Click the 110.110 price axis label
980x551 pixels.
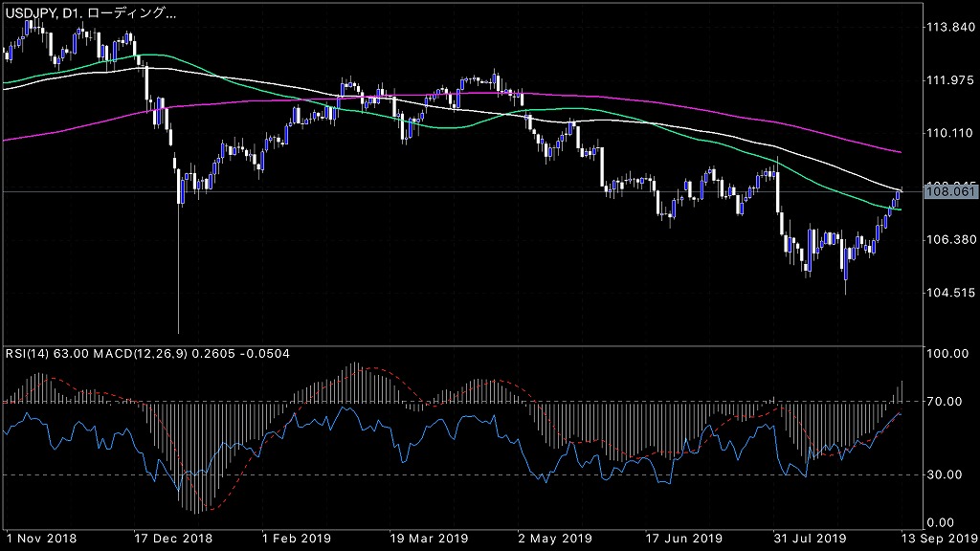click(x=950, y=133)
